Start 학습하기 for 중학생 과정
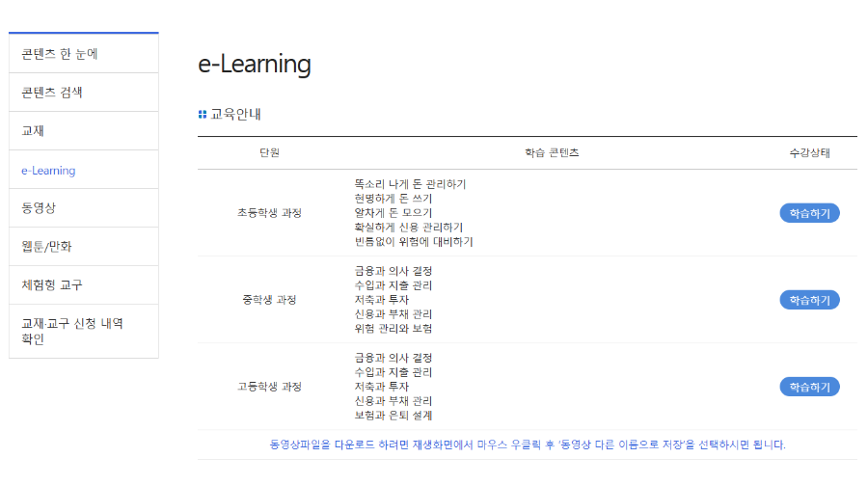Screen dimensions: 868x485 point(809,300)
